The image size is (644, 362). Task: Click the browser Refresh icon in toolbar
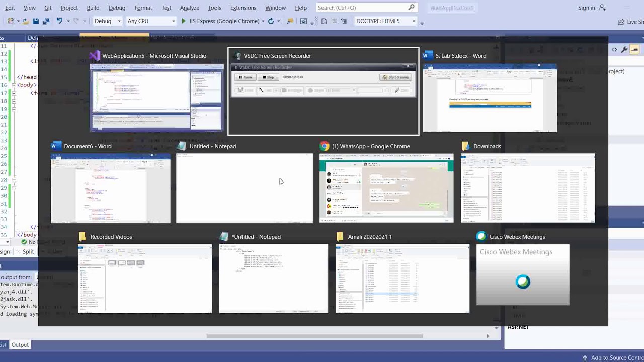click(271, 21)
